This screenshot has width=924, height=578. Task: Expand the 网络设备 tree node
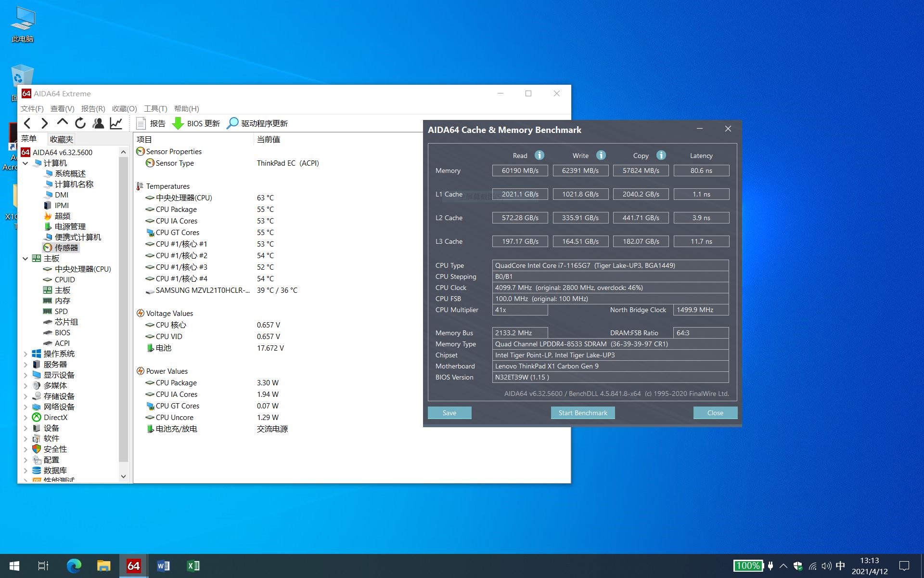(26, 407)
